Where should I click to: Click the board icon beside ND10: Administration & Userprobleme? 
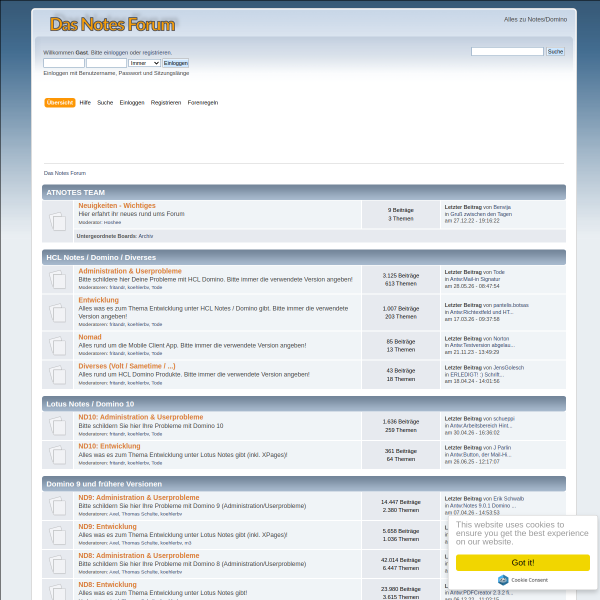[57, 426]
